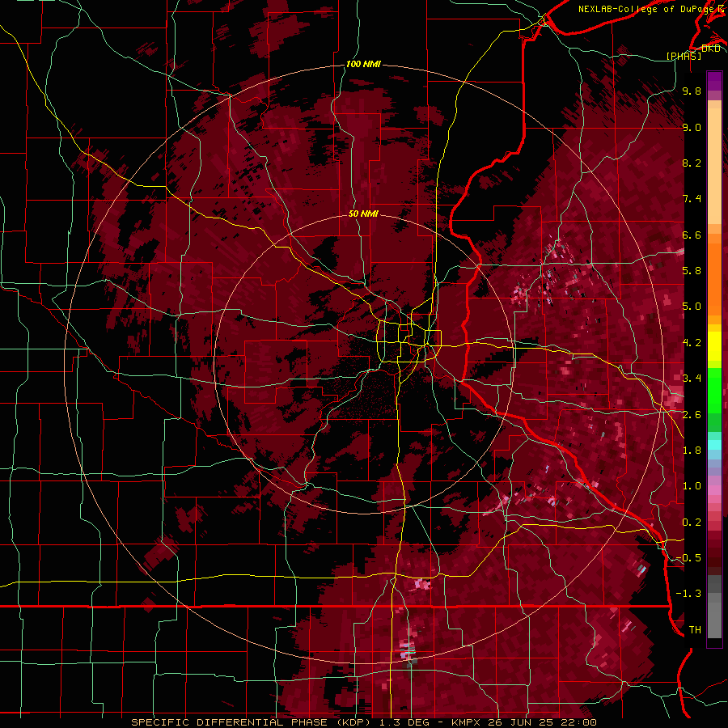
Task: Click the 9.0 value on the color scale
Action: [692, 127]
